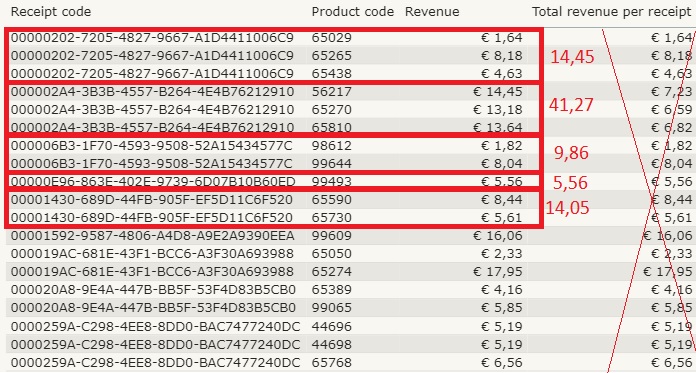Select product code 98612 cell
The image size is (696, 373).
pos(331,146)
